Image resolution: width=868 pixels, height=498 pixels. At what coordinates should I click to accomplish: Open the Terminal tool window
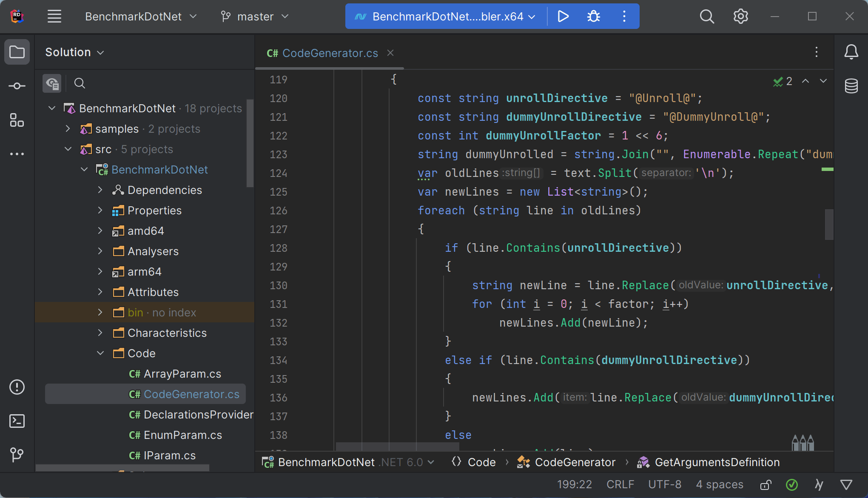click(17, 421)
